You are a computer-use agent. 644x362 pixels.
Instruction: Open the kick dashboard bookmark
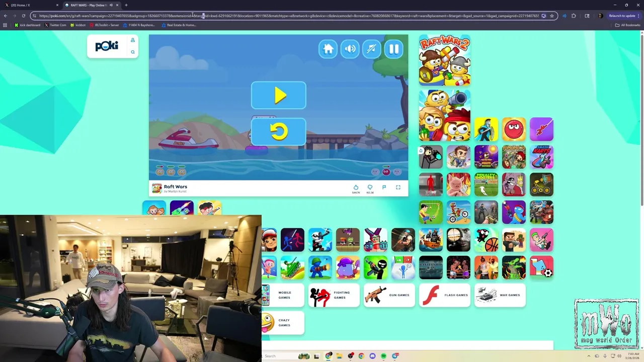coord(28,25)
